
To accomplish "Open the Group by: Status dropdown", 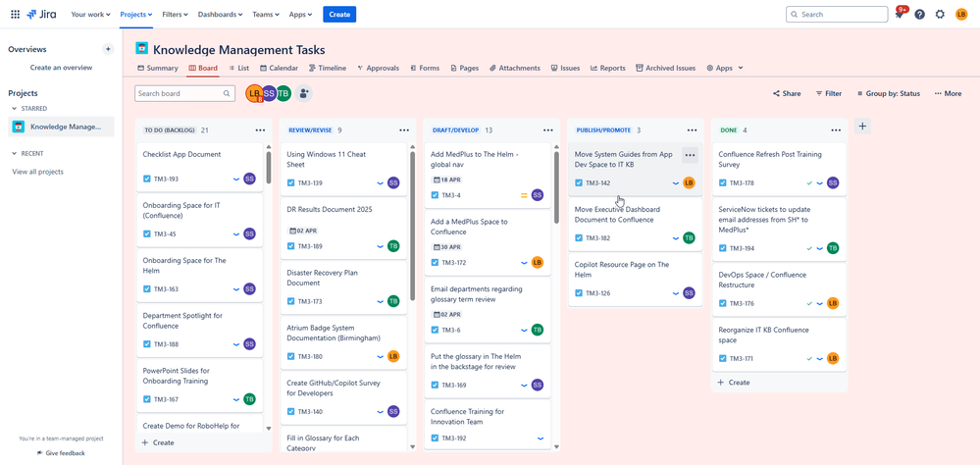I will click(888, 94).
